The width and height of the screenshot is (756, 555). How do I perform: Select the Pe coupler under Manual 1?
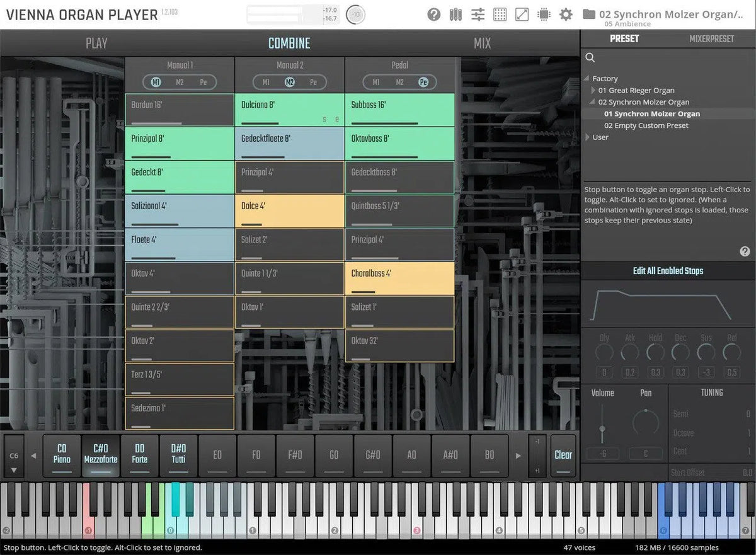click(203, 82)
